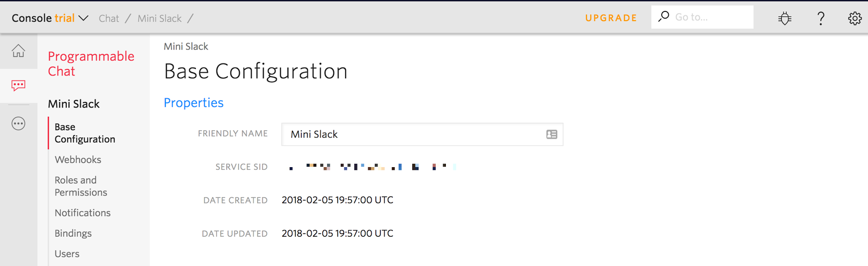Screen dimensions: 868x266
Task: Click the Mini Slack breadcrumb link
Action: tap(159, 18)
